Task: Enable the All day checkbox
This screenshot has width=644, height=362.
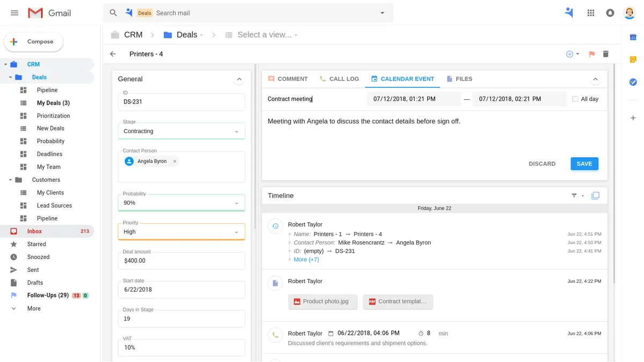Action: (575, 99)
